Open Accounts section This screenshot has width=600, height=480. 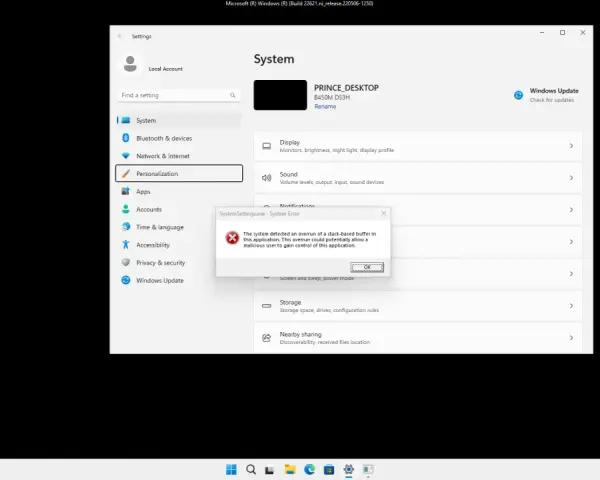tap(179, 209)
